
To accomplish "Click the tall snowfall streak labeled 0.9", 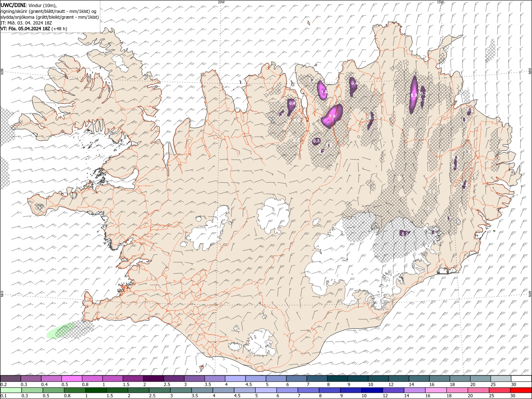I will (x=414, y=94).
